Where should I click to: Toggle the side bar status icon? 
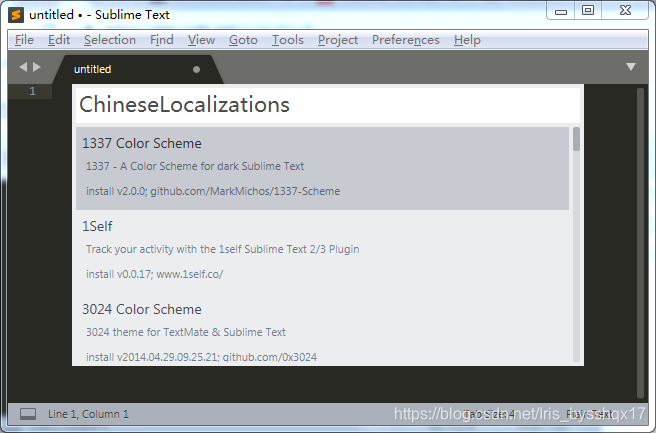pyautogui.click(x=28, y=414)
